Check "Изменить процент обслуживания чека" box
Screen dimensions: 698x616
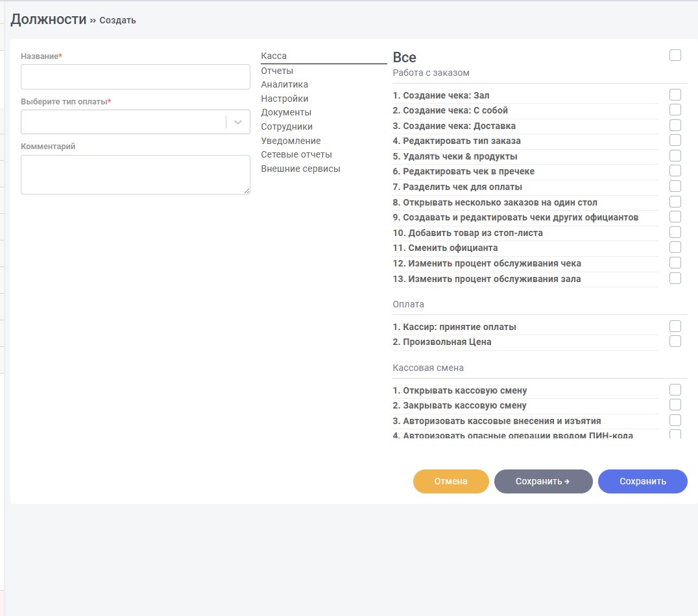675,263
